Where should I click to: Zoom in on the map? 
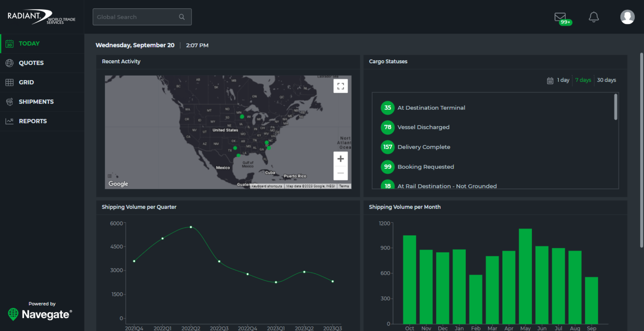coord(340,159)
